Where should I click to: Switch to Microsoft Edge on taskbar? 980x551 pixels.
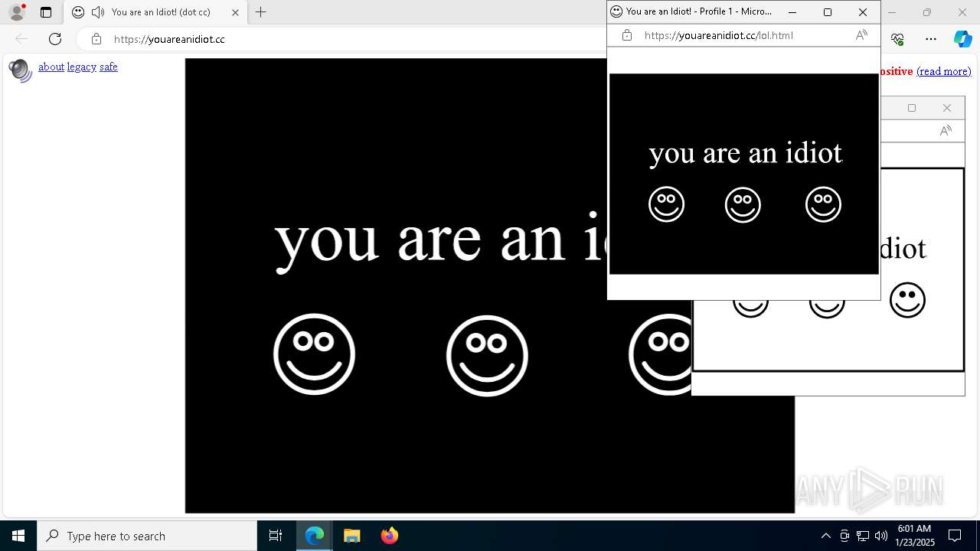[x=315, y=536]
